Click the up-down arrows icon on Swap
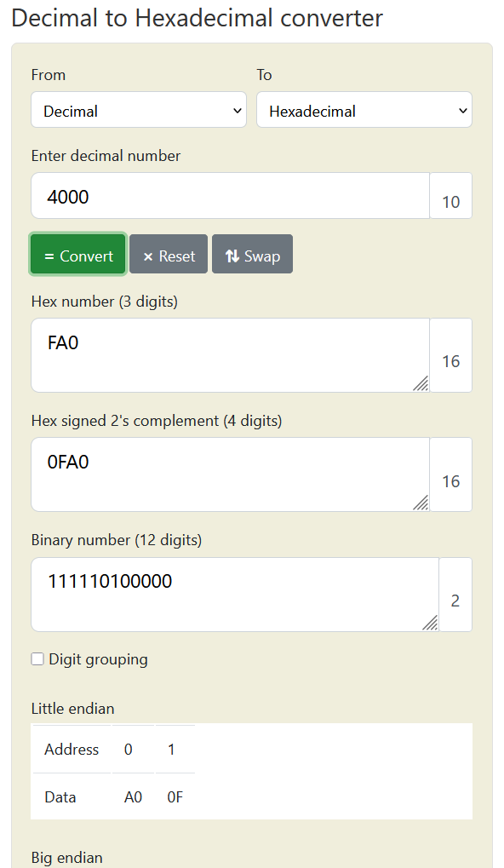Viewport: 504px width, 868px height. (234, 254)
